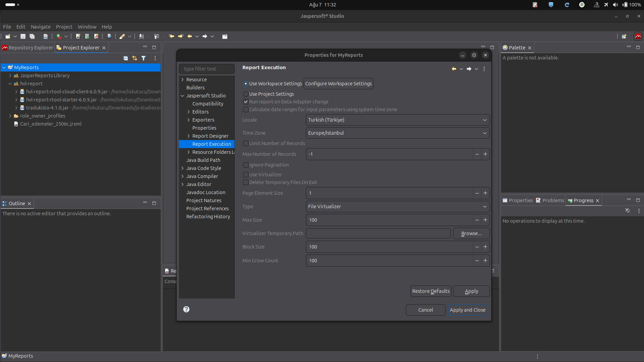Select Cari_odemeler_2506c.jrxml in Project Explorer
This screenshot has width=644, height=362.
click(51, 124)
